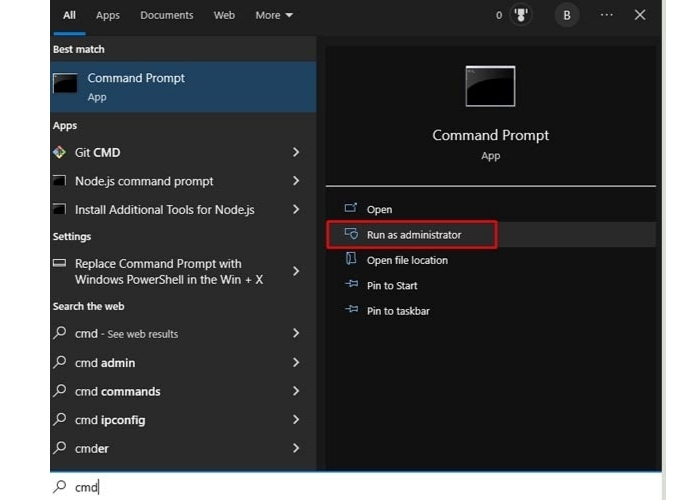
Task: Click search icon beside cmd admin
Action: tap(59, 362)
